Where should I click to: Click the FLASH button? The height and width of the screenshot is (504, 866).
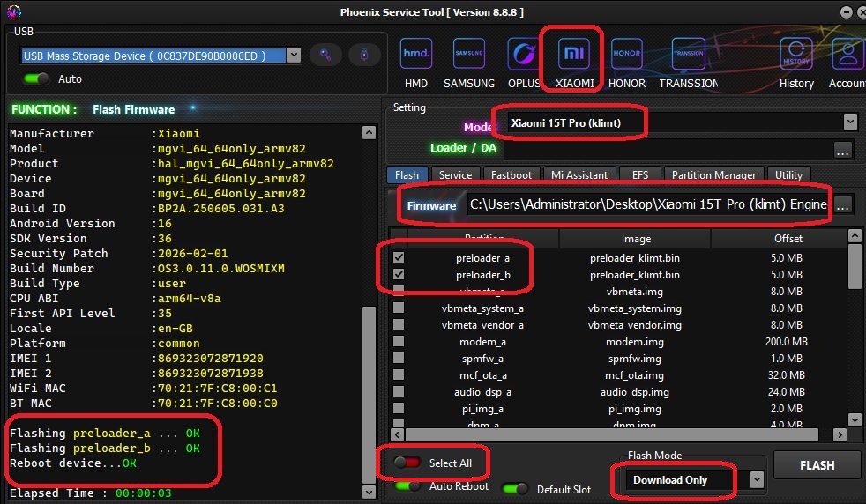tap(817, 465)
